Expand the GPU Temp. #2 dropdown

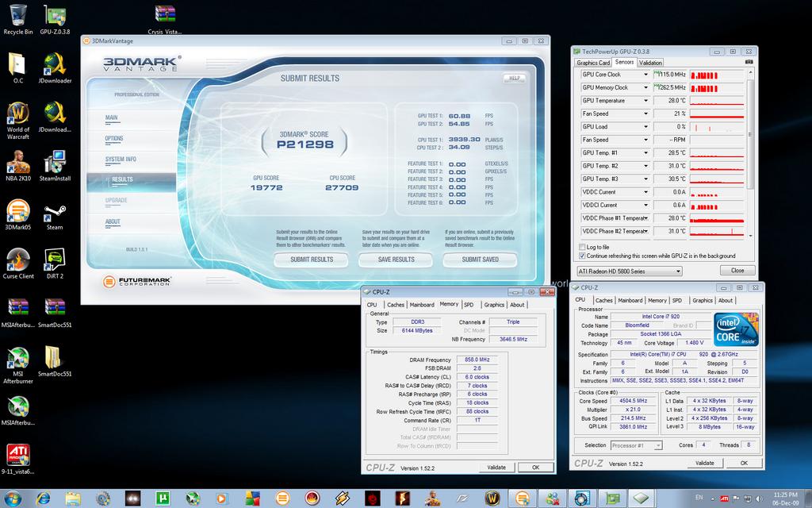click(645, 166)
